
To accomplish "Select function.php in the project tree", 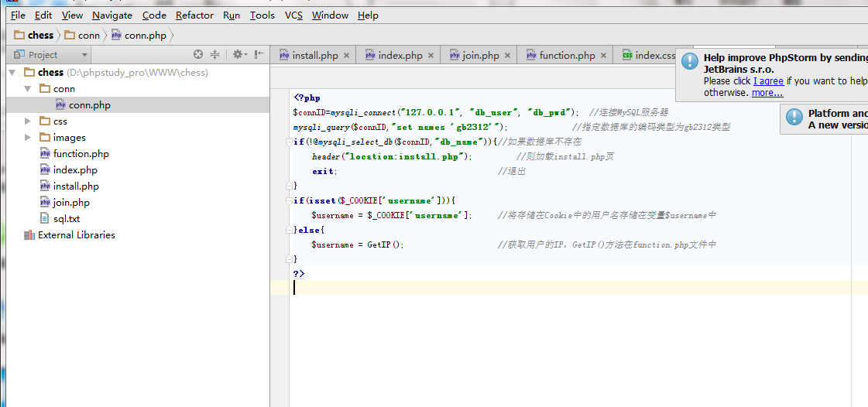I will [x=81, y=154].
